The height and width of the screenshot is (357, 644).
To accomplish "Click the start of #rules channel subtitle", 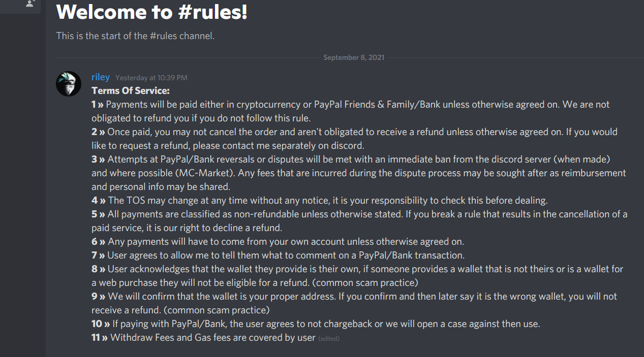I will pyautogui.click(x=135, y=36).
